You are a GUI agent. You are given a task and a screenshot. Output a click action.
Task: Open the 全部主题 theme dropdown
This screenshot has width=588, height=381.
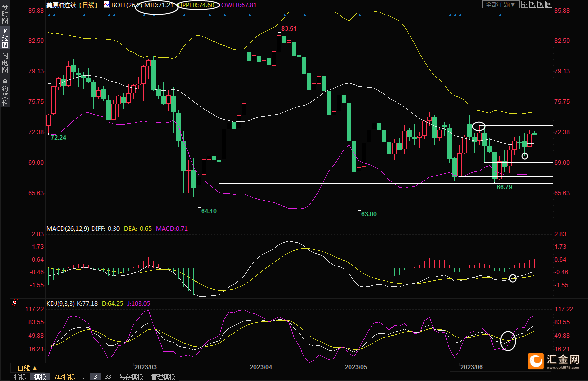click(x=501, y=4)
